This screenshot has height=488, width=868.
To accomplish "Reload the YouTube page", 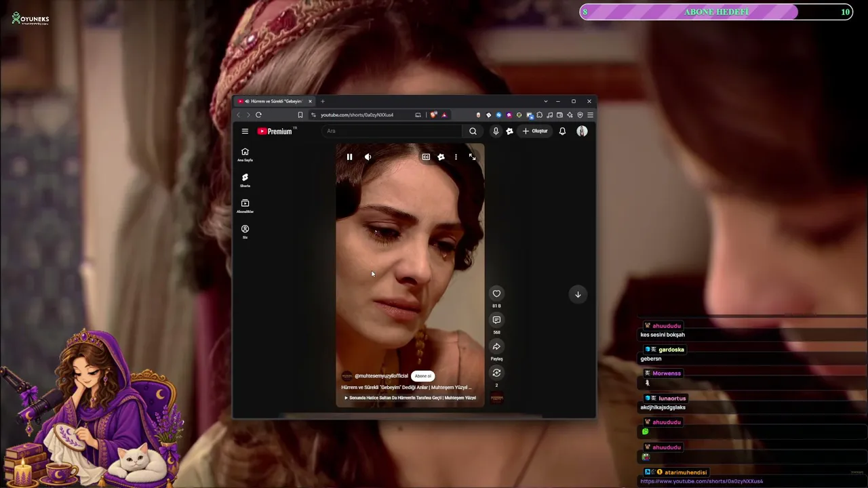I will 258,115.
